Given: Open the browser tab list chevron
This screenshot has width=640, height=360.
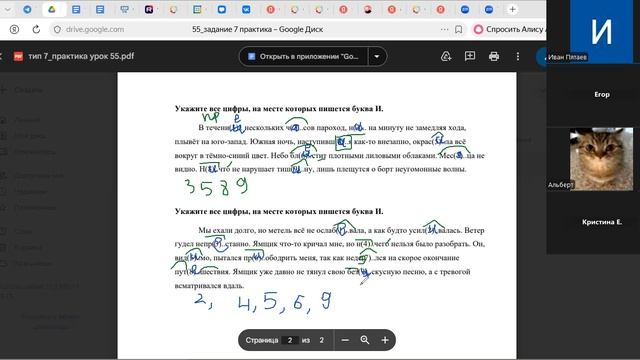Looking at the screenshot, I should pyautogui.click(x=8, y=9).
